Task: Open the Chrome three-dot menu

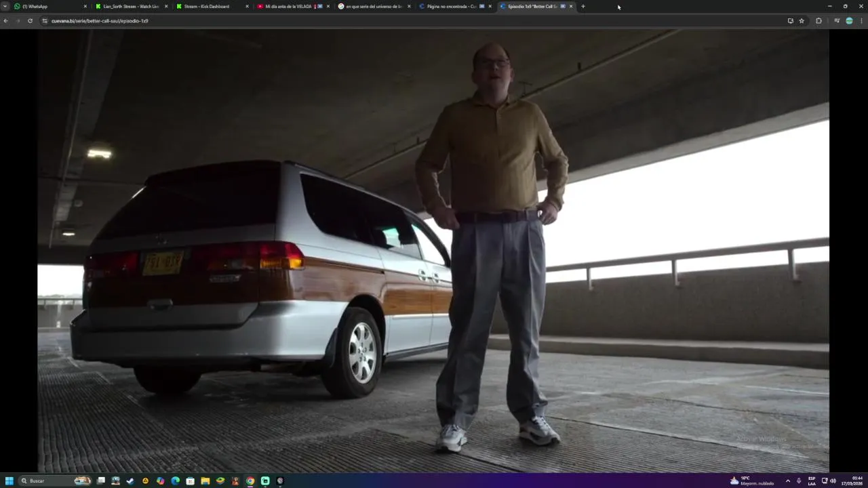Action: point(861,21)
